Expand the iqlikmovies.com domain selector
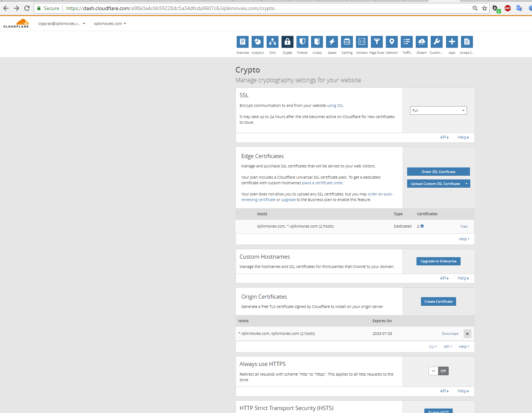The width and height of the screenshot is (532, 413). 110,24
